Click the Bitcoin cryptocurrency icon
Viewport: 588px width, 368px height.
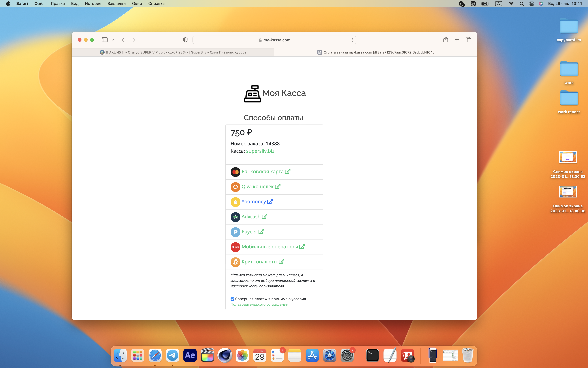pyautogui.click(x=235, y=262)
